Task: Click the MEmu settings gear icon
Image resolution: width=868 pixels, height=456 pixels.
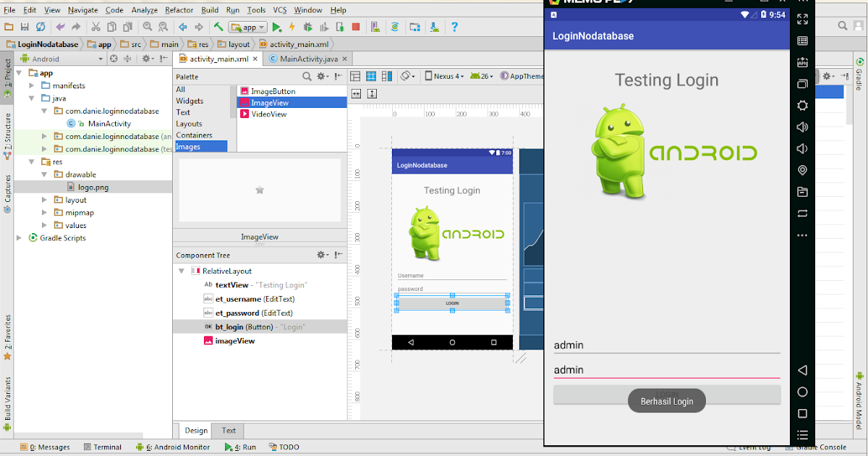Action: click(x=802, y=105)
